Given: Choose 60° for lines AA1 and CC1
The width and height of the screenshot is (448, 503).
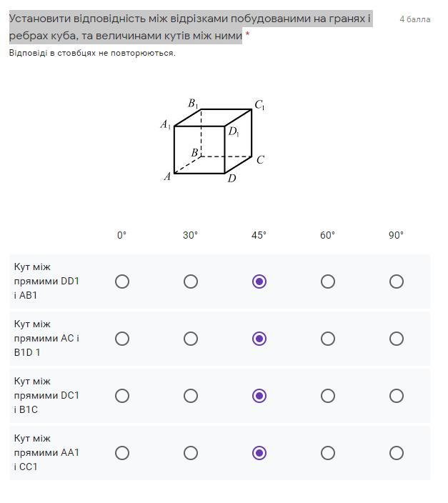Looking at the screenshot, I should tap(328, 453).
